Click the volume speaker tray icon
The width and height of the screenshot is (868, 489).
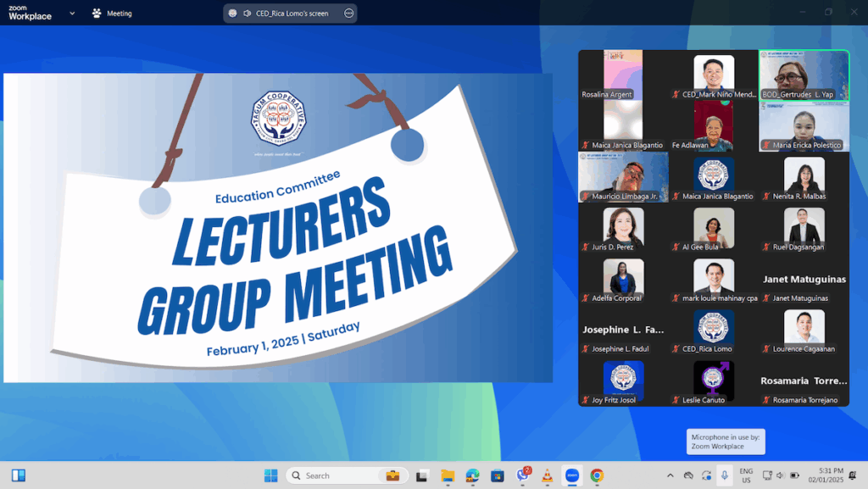point(781,475)
